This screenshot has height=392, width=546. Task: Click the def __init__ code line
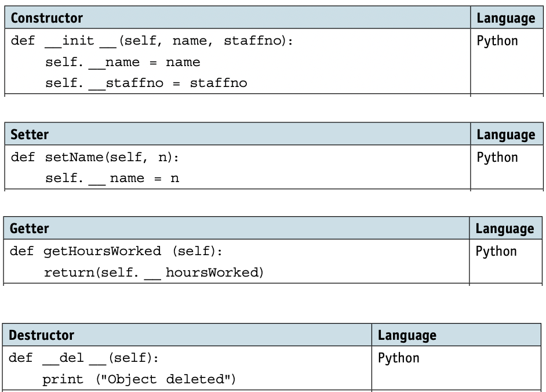[152, 41]
